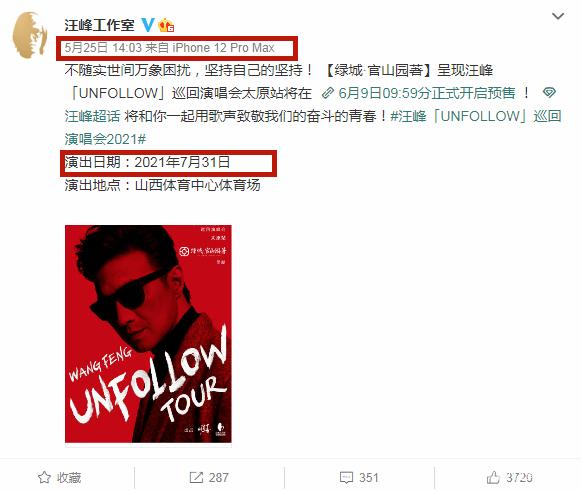The image size is (581, 491).
Task: Click the repost count 287
Action: coord(219,477)
